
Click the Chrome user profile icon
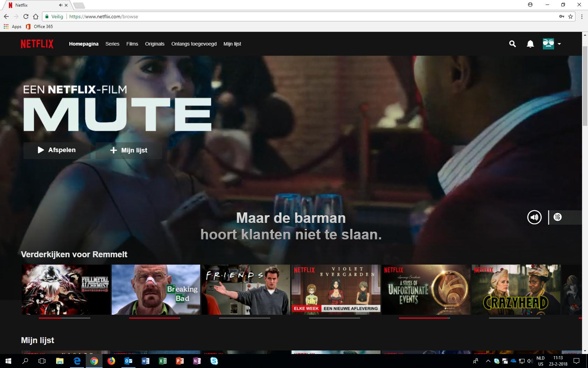tap(530, 5)
